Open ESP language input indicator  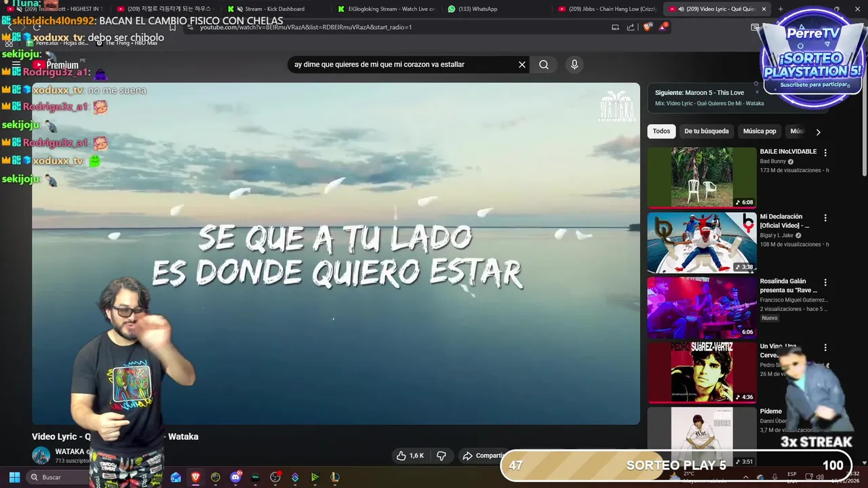tap(792, 477)
